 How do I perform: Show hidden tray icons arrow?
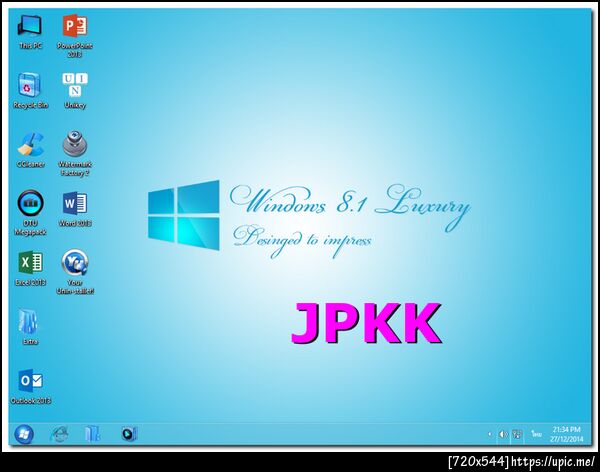489,434
